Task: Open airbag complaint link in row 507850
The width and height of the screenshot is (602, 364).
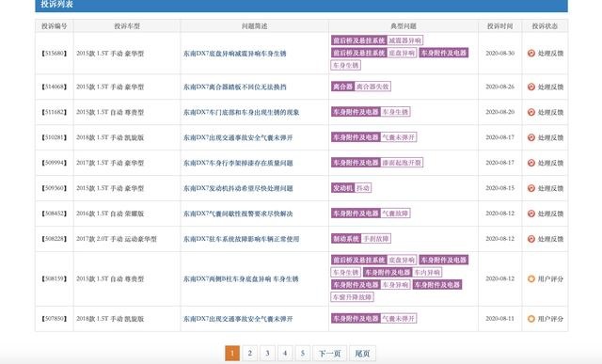Action: 238,319
